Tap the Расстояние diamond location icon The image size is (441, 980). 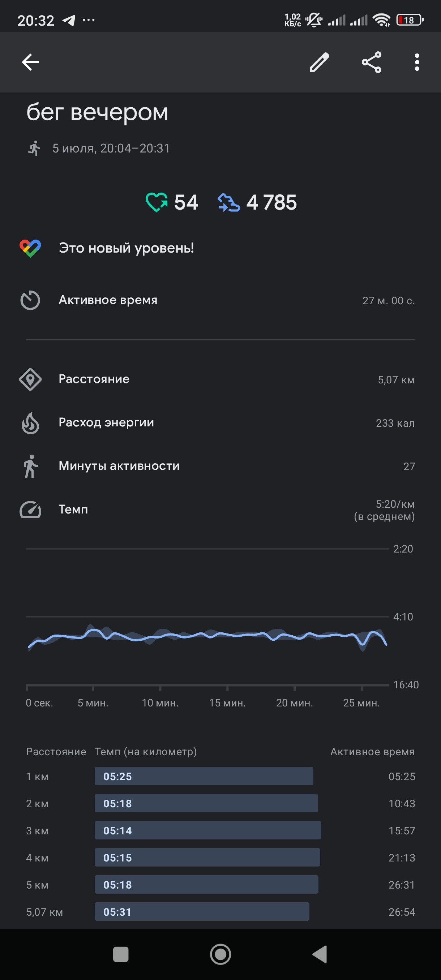point(30,379)
